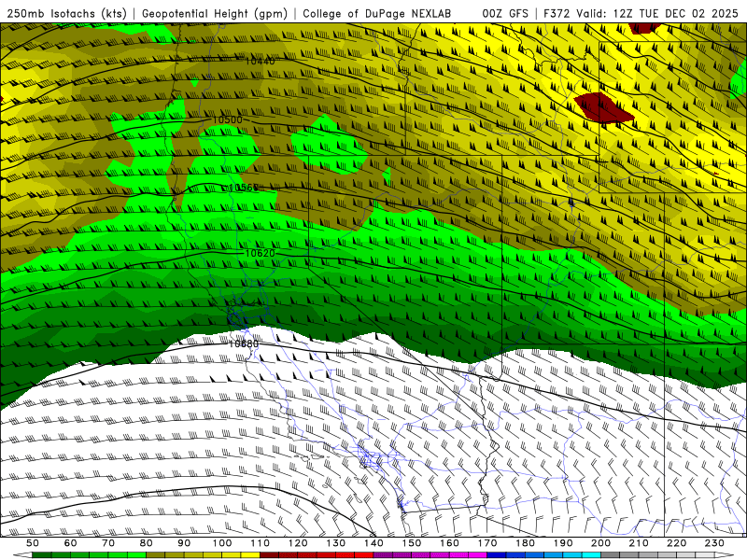The height and width of the screenshot is (560, 747).
Task: Click the legend value 200
Action: (600, 543)
